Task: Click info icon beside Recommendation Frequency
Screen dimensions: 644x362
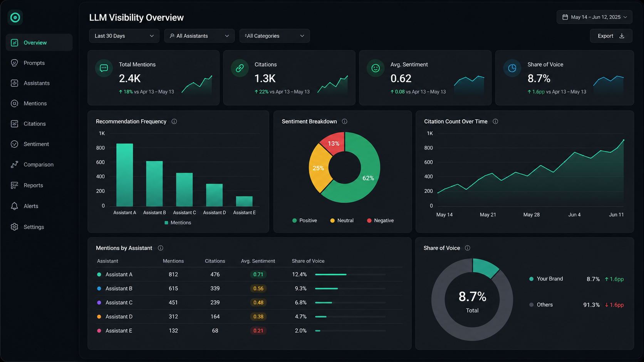Action: [174, 122]
